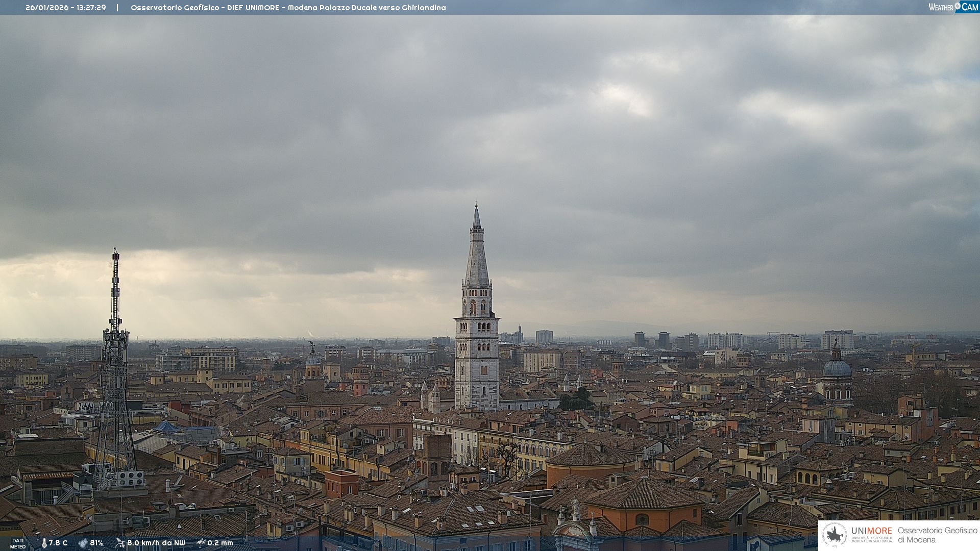
Task: Click the Osservatorio Geofisico di Modena text
Action: click(x=937, y=535)
